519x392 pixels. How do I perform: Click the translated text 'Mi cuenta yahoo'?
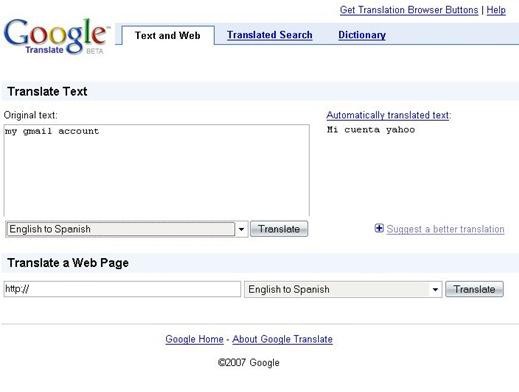click(371, 130)
